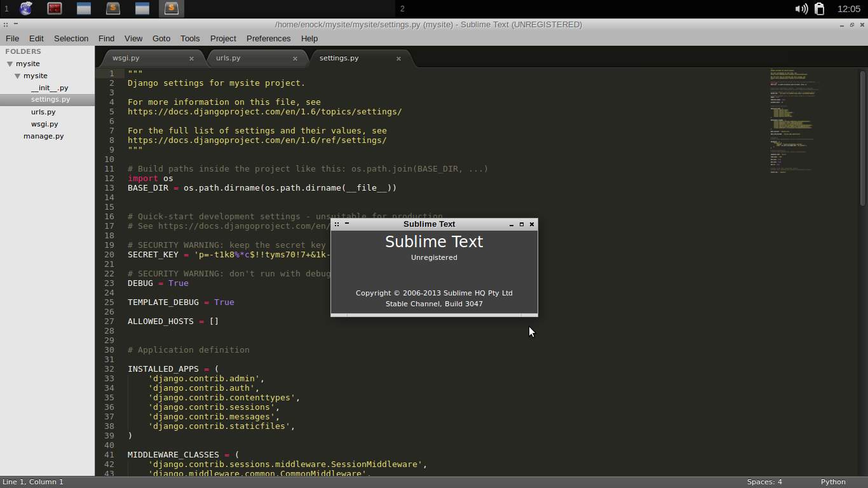Click the topics/settings docs URL on line 5

click(x=264, y=112)
